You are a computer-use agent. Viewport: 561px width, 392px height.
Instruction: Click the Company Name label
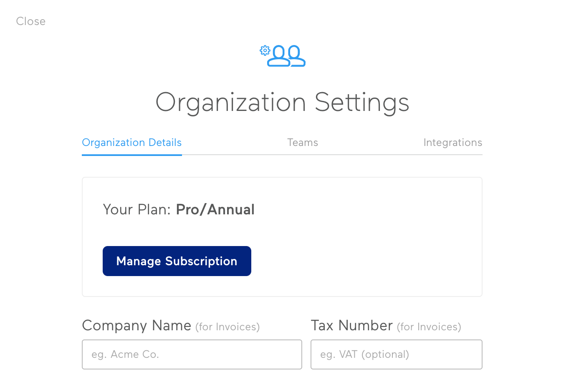[136, 325]
